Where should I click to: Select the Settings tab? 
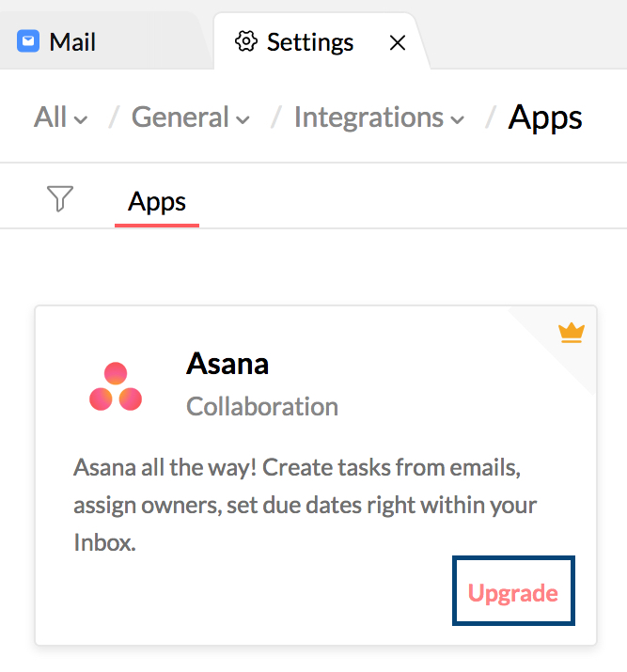point(321,41)
